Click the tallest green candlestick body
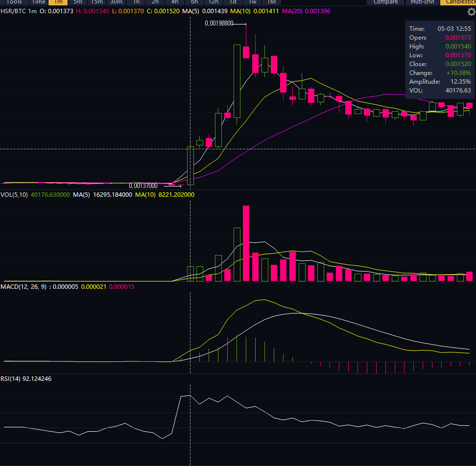Screen dimensions: 476x466 (x=237, y=81)
